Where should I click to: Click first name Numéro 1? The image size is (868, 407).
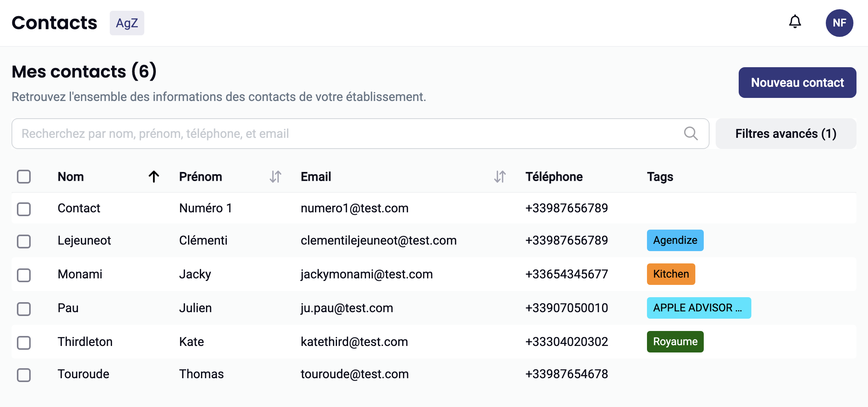pos(206,208)
